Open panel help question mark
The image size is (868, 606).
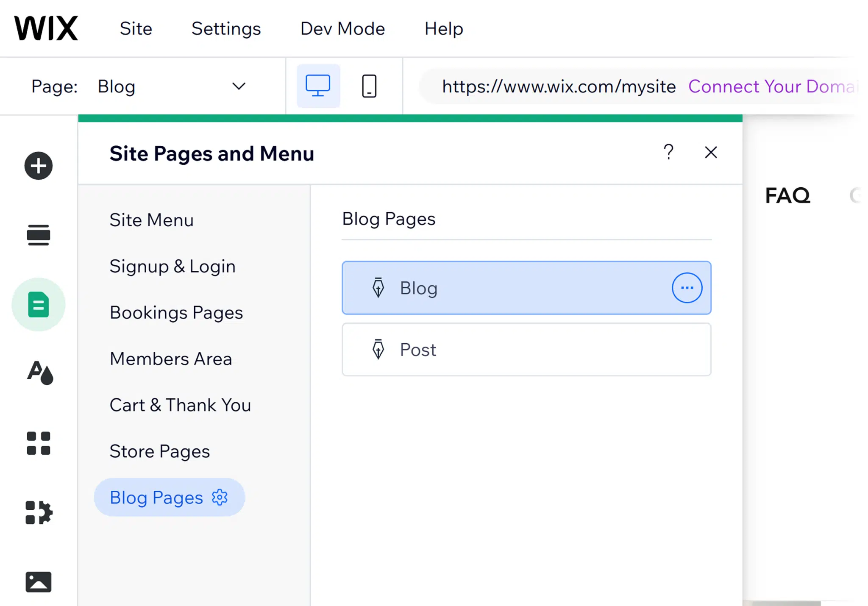pyautogui.click(x=668, y=152)
